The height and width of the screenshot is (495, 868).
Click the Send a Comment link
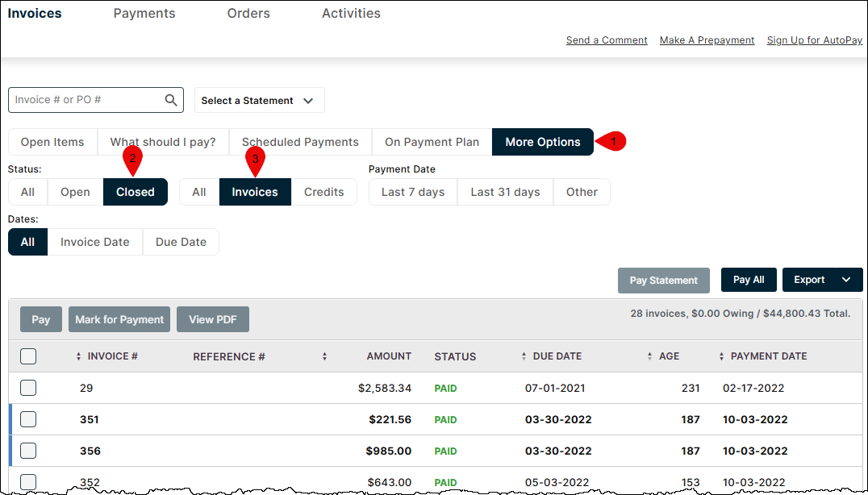[x=607, y=40]
